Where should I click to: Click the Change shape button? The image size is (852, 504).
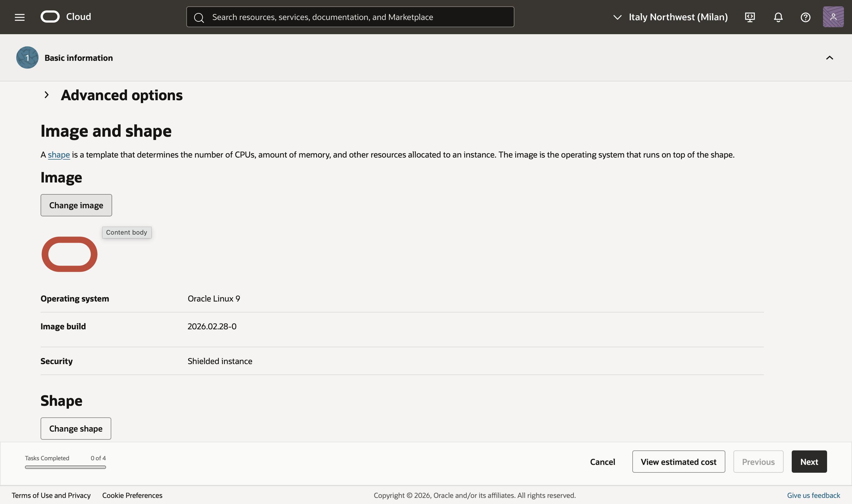pos(76,429)
